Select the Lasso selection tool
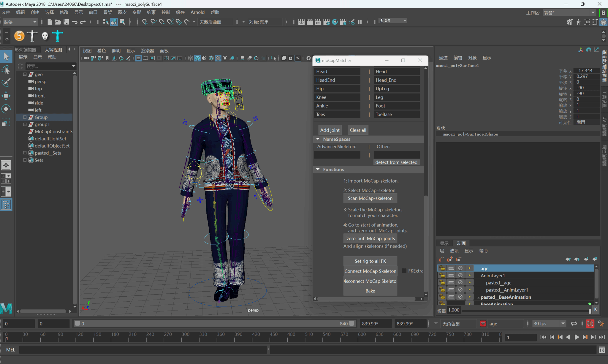Screen dimensions: 608x364 (x=6, y=70)
